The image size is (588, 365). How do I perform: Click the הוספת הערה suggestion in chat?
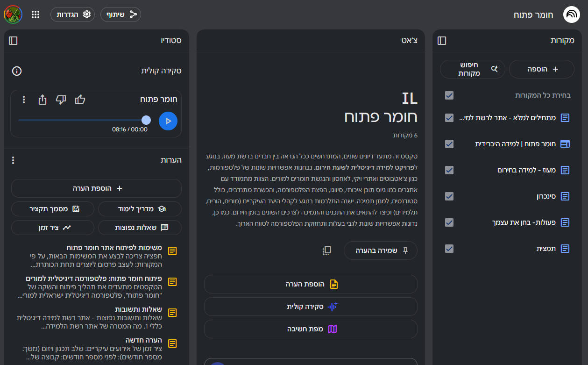311,284
